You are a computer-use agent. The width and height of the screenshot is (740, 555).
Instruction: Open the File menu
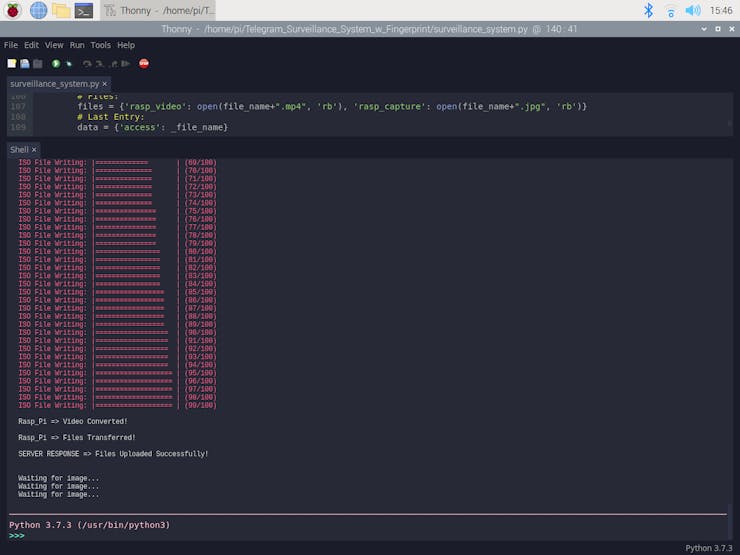point(11,45)
